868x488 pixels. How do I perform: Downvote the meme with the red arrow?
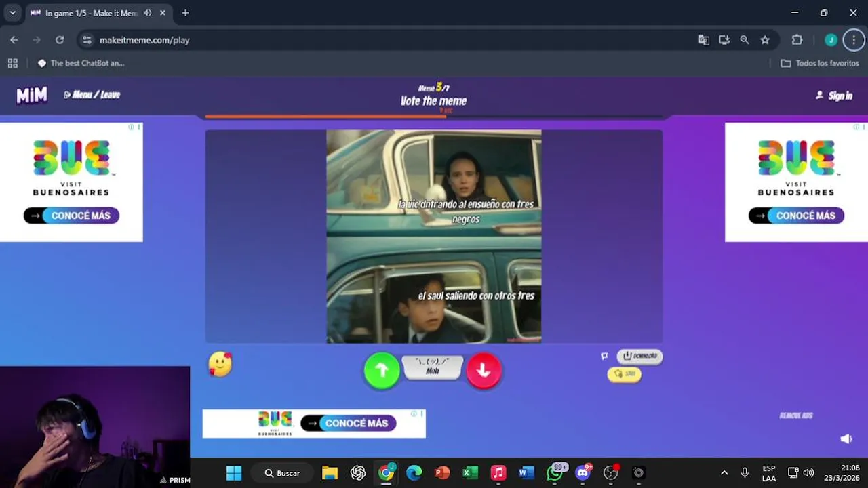tap(484, 371)
